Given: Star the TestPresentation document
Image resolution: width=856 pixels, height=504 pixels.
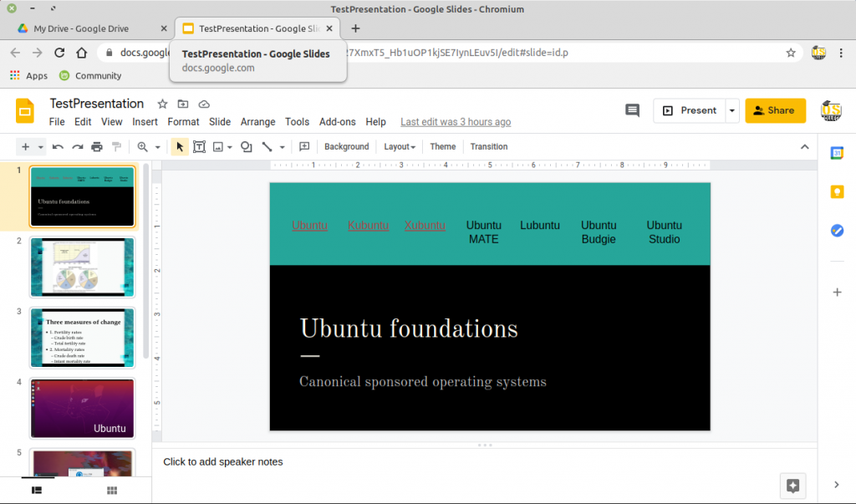Looking at the screenshot, I should (162, 104).
